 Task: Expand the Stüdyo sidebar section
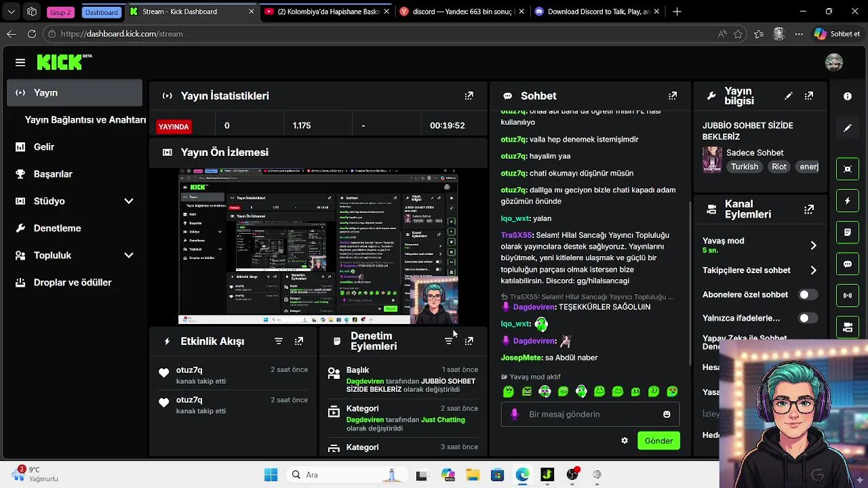128,201
